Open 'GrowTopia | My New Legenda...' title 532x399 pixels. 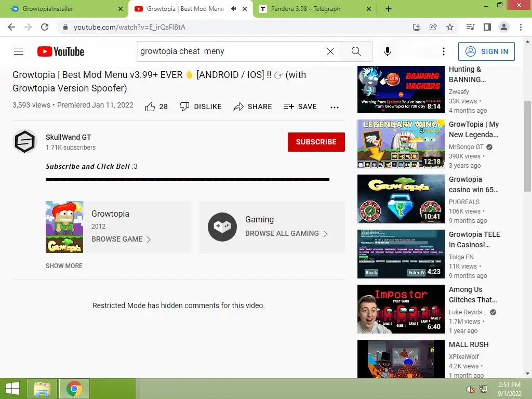(474, 129)
